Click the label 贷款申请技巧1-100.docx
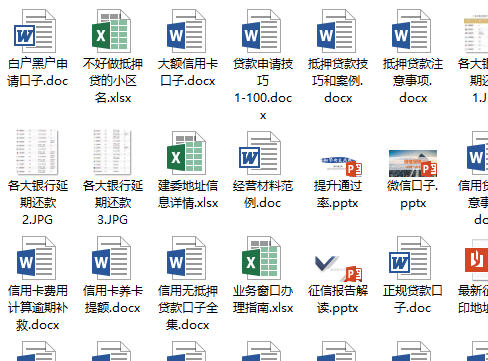The image size is (488, 361). coord(263,89)
